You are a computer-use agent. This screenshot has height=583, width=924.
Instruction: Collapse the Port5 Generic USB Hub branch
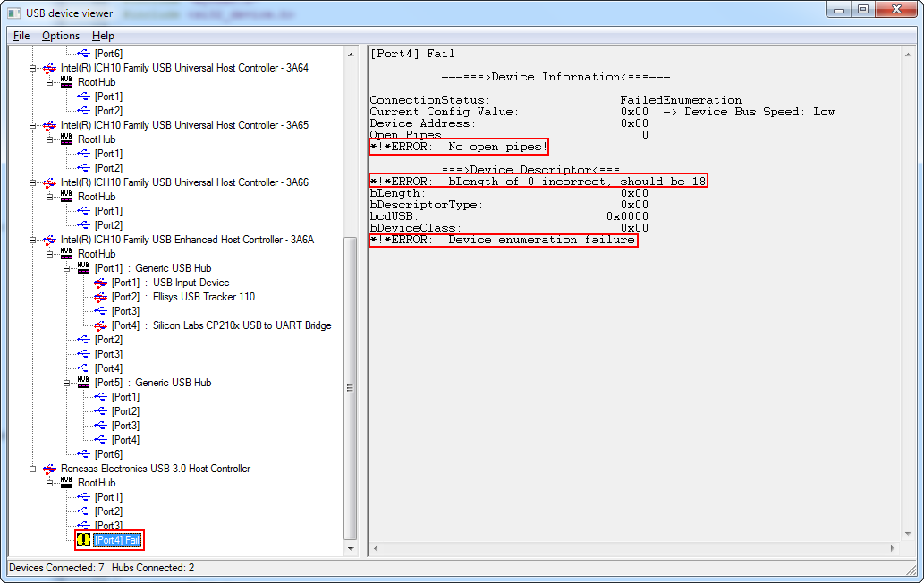(x=67, y=383)
